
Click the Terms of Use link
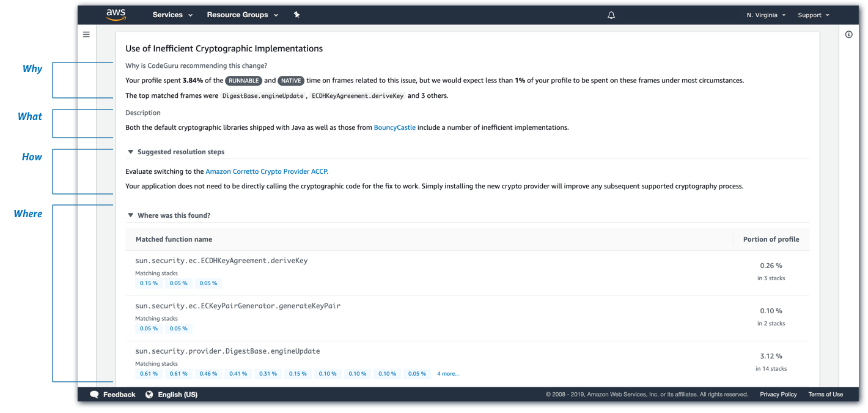click(x=825, y=394)
